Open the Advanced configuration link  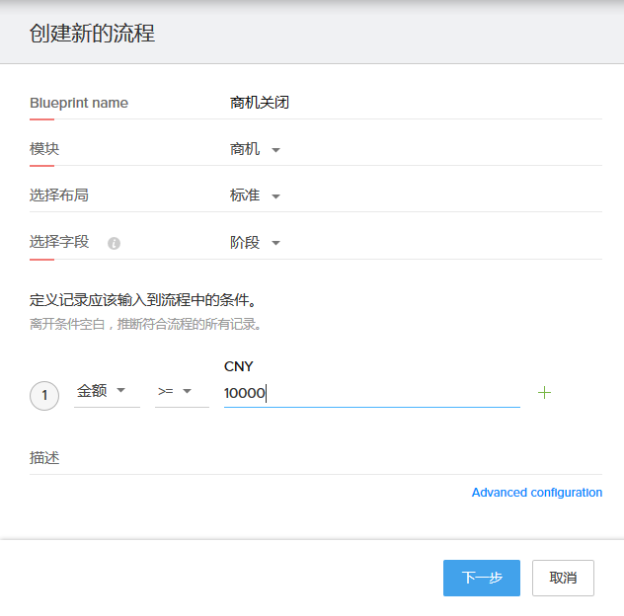[x=536, y=492]
